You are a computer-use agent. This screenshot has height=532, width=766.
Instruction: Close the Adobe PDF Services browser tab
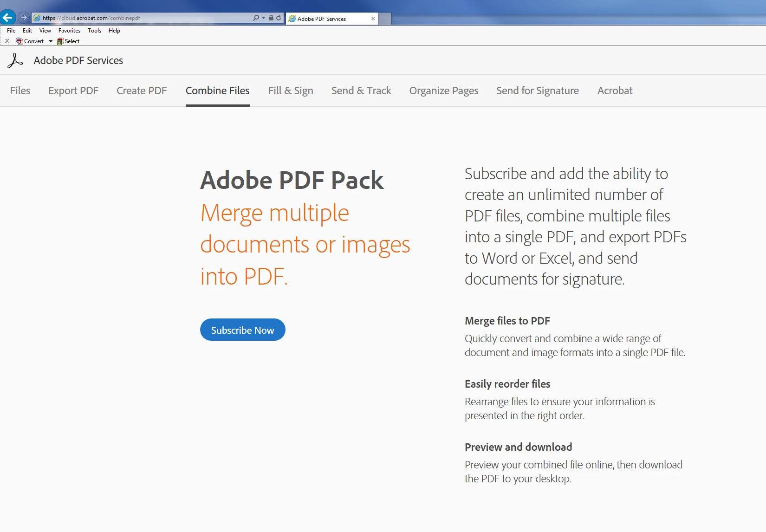[373, 19]
